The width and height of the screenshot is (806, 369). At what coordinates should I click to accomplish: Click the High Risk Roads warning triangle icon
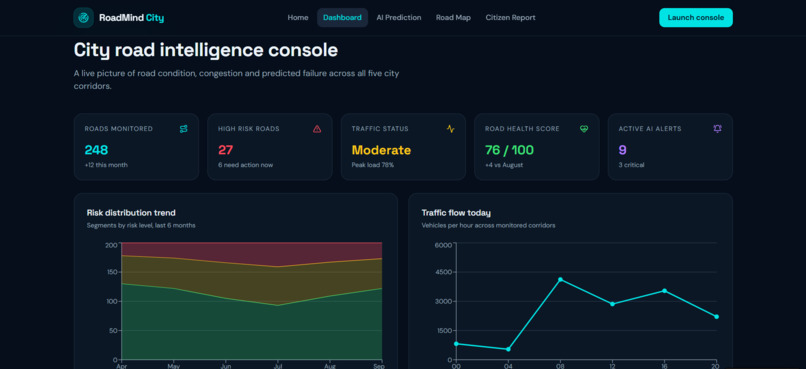(x=317, y=129)
